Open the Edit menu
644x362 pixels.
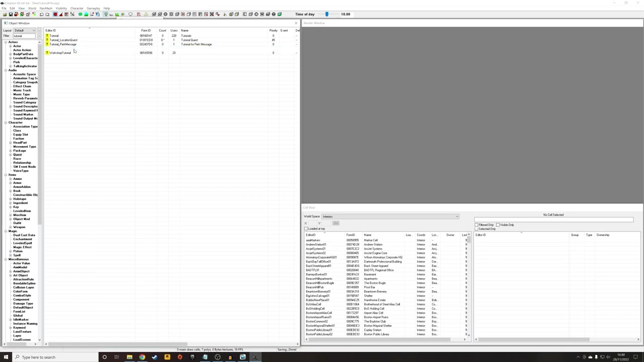(12, 9)
